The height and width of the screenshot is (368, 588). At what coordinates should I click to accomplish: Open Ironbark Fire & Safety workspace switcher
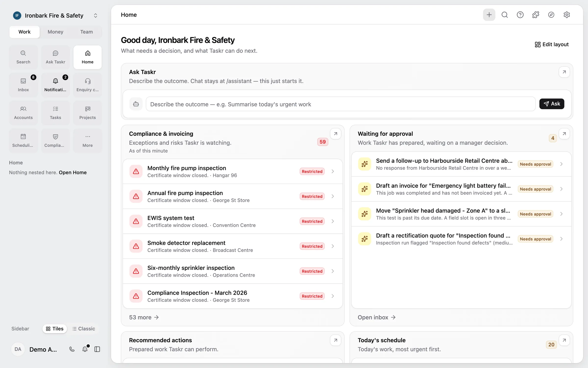tap(55, 15)
